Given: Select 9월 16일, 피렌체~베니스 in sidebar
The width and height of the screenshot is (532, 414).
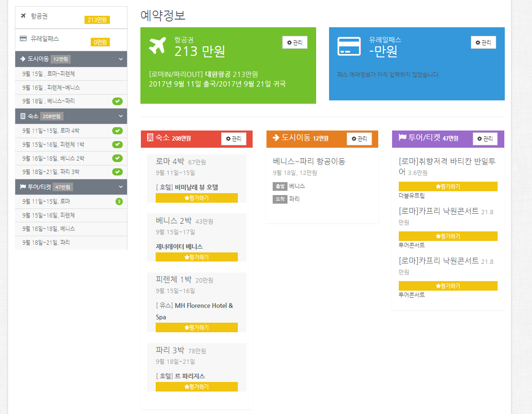Looking at the screenshot, I should (71, 87).
